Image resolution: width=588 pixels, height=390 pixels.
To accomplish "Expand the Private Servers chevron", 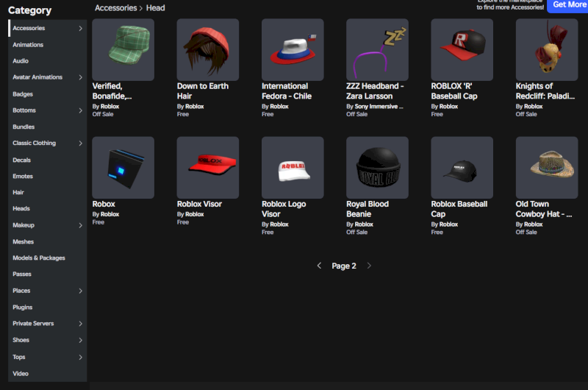I will tap(81, 324).
